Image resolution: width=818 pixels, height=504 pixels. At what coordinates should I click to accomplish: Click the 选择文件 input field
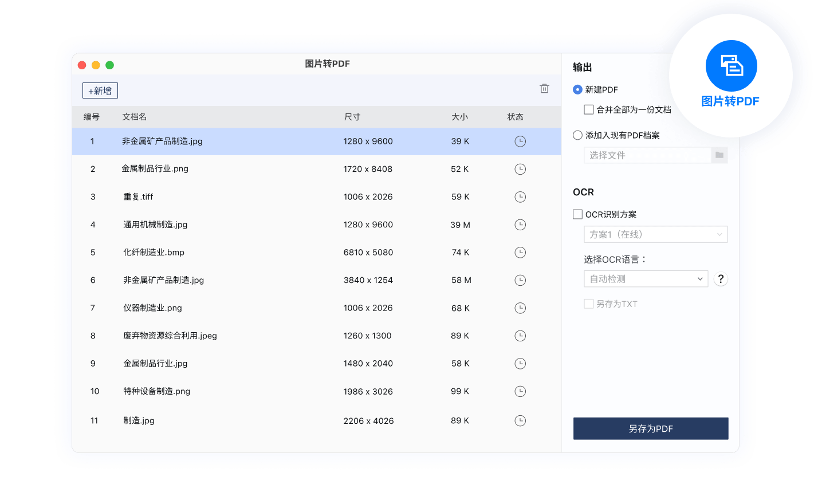647,155
